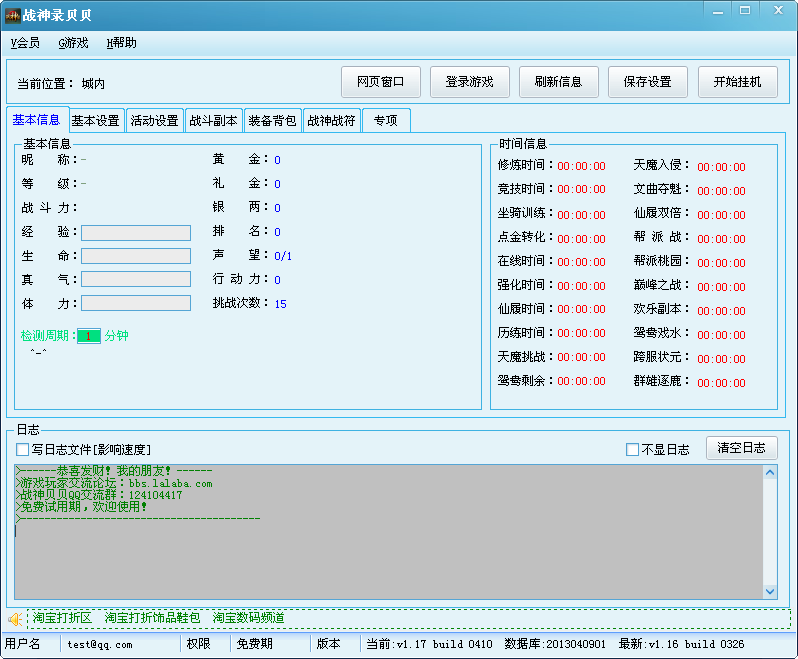The width and height of the screenshot is (798, 659).
Task: Click 保存设置 button
Action: 648,81
